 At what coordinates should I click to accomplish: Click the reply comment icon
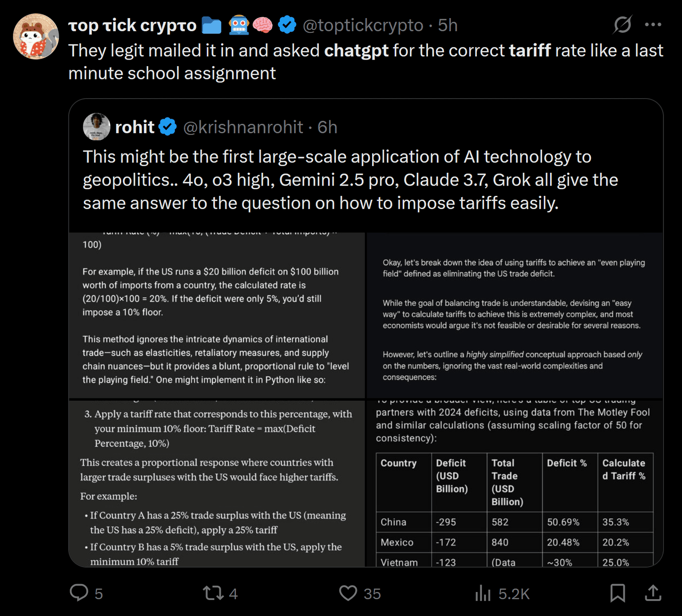tap(79, 593)
